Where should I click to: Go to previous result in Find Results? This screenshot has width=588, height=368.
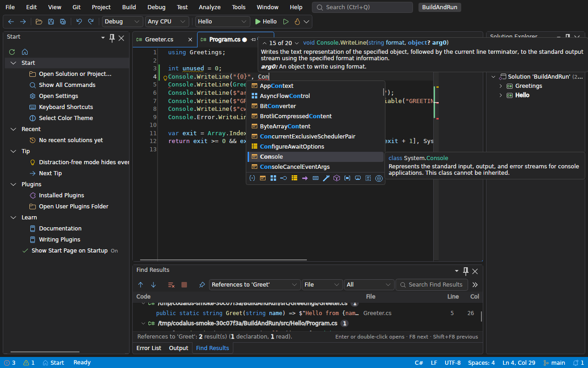(141, 285)
